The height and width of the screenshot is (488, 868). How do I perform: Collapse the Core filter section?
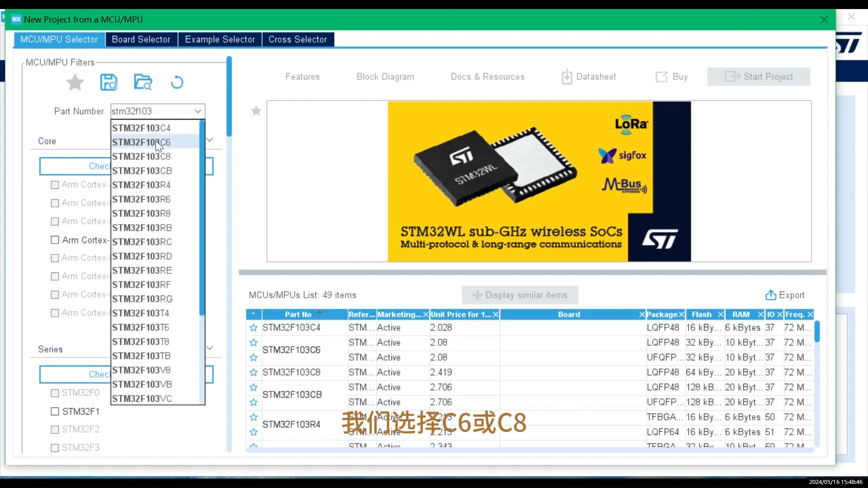click(x=210, y=140)
